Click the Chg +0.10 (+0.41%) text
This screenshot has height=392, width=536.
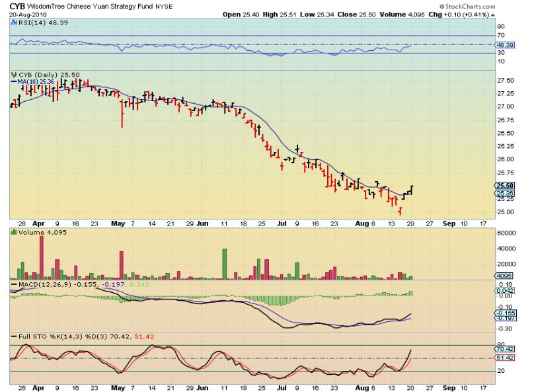[x=459, y=15]
